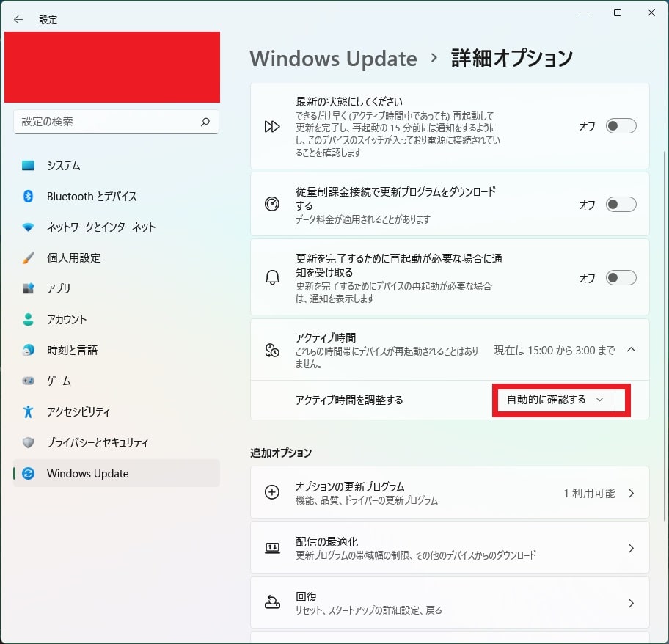Open 回復 card
669x644 pixels.
(x=450, y=603)
